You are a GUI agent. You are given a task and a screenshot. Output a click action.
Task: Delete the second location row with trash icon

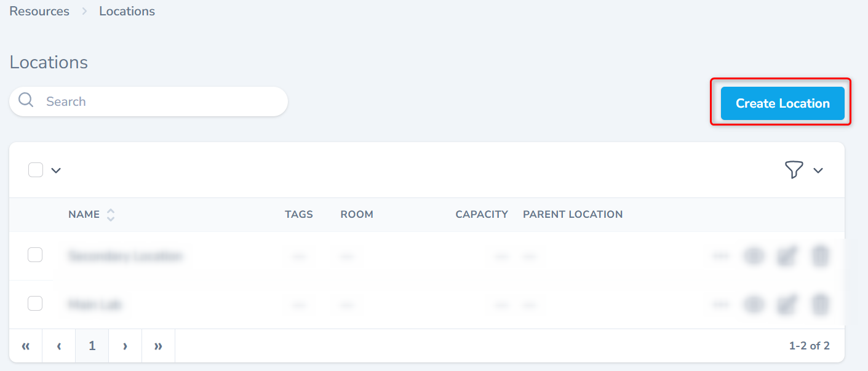(820, 304)
